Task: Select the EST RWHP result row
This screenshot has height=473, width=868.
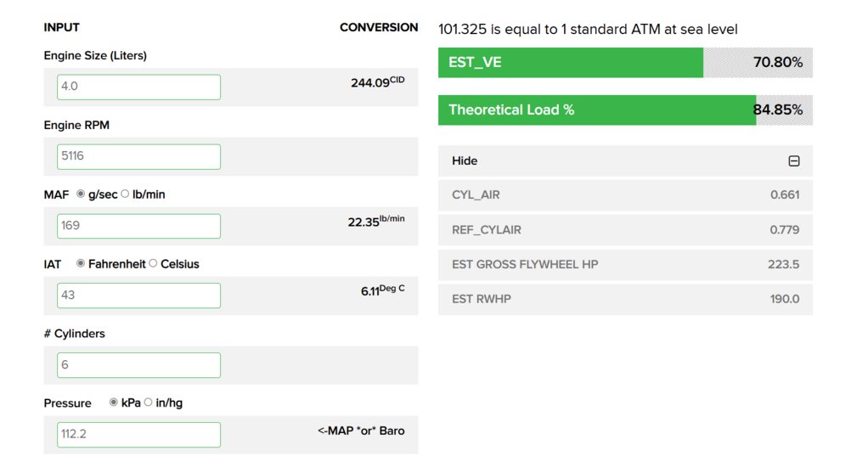Action: (x=625, y=299)
